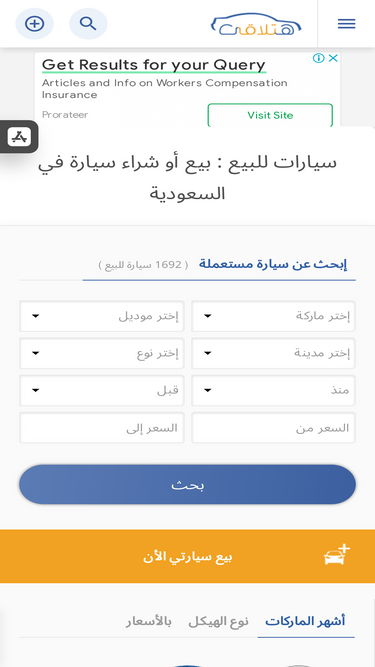Expand the إختر موديل dropdown

[102, 316]
